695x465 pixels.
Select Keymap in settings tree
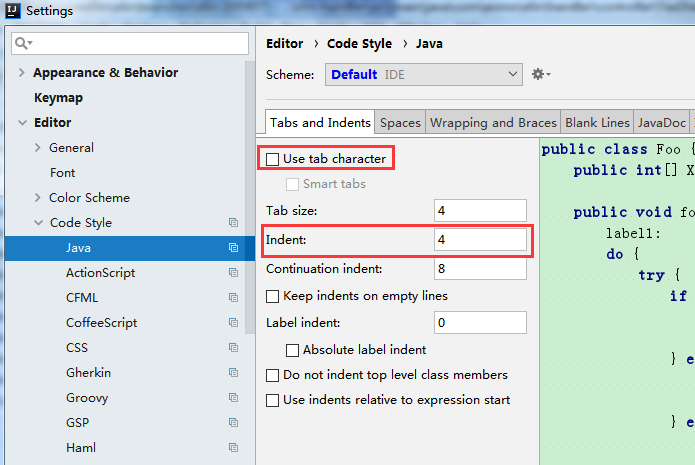pyautogui.click(x=58, y=98)
